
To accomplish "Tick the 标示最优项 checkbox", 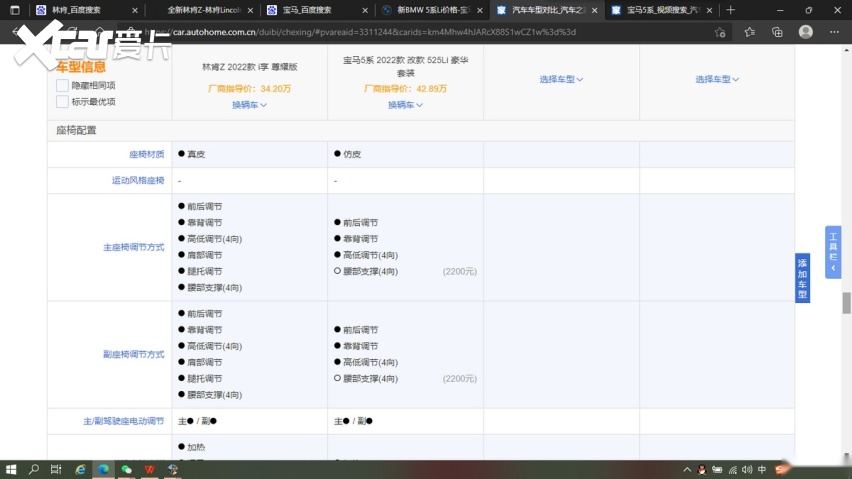I will pyautogui.click(x=62, y=102).
